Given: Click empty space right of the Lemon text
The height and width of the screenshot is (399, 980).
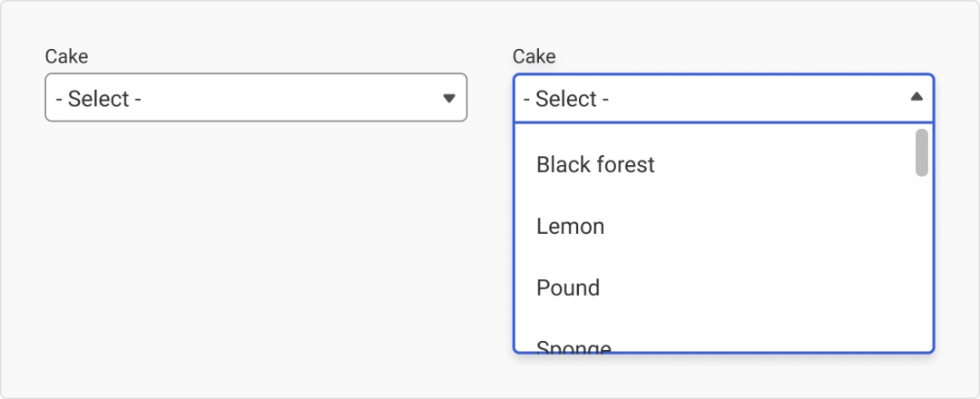Looking at the screenshot, I should coord(756,226).
